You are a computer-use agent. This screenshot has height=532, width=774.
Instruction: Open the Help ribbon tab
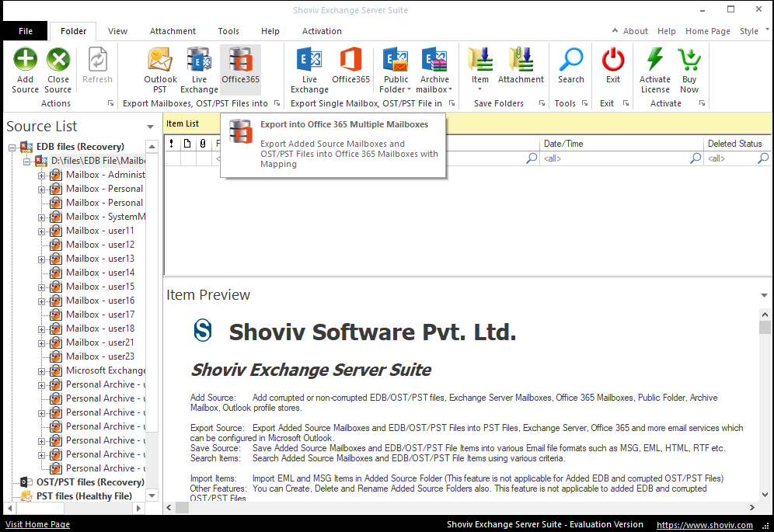pyautogui.click(x=270, y=31)
